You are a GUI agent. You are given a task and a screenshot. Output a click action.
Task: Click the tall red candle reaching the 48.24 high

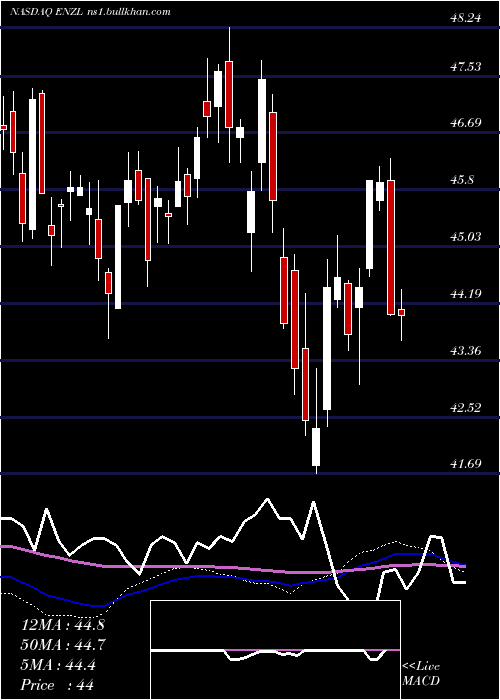pyautogui.click(x=229, y=95)
